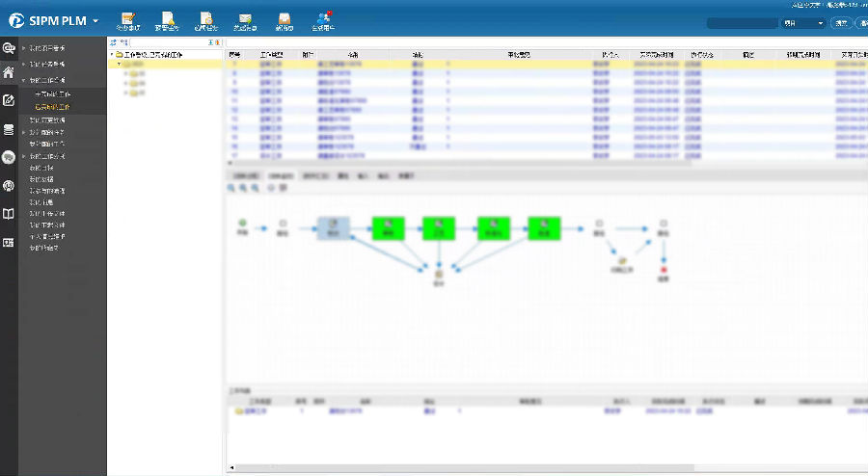The image size is (868, 476).
Task: Open the inbox tray icon in the top toolbar
Action: tap(284, 19)
